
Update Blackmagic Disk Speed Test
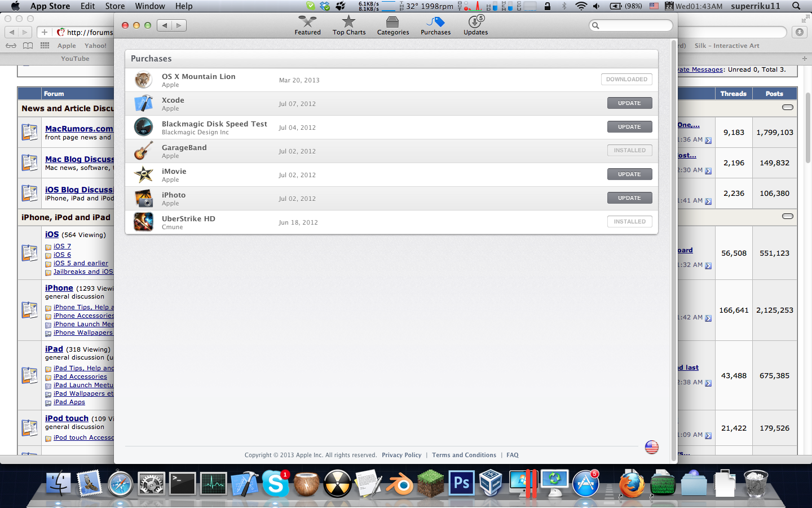click(629, 127)
